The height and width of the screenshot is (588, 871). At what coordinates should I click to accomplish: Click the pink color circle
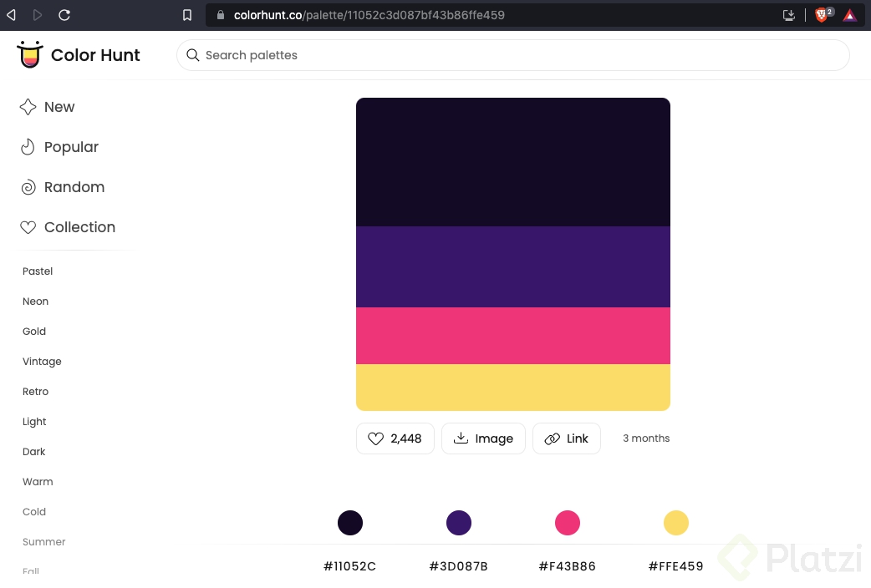coord(567,523)
